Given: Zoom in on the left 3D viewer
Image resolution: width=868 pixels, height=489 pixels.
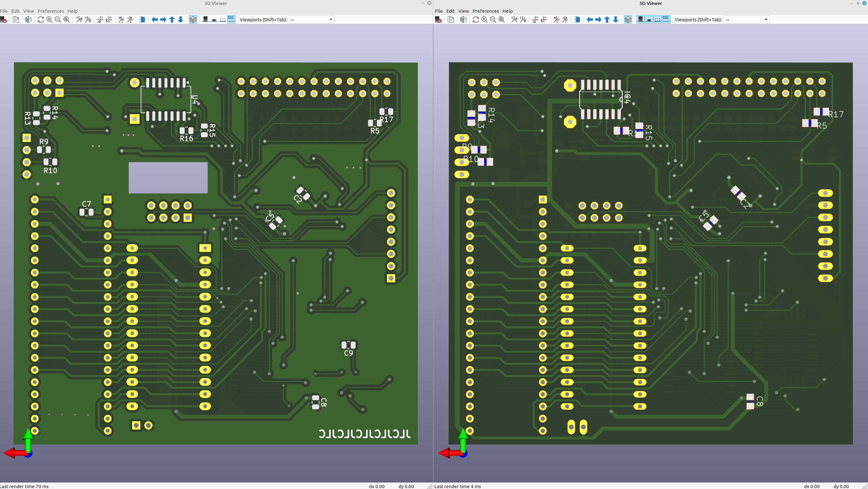Looking at the screenshot, I should click(x=49, y=20).
